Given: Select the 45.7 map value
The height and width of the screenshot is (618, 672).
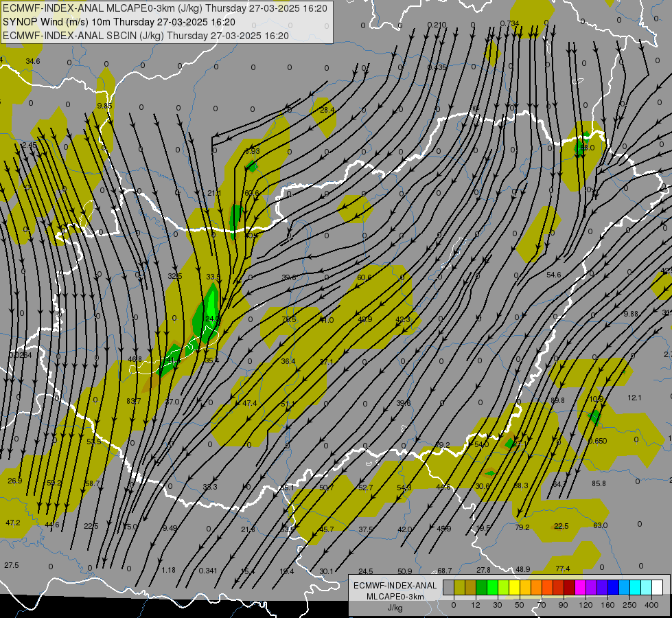Looking at the screenshot, I should tap(327, 529).
